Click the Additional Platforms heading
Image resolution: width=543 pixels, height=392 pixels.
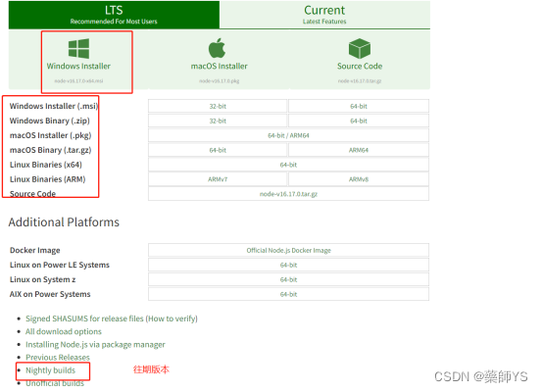[64, 222]
